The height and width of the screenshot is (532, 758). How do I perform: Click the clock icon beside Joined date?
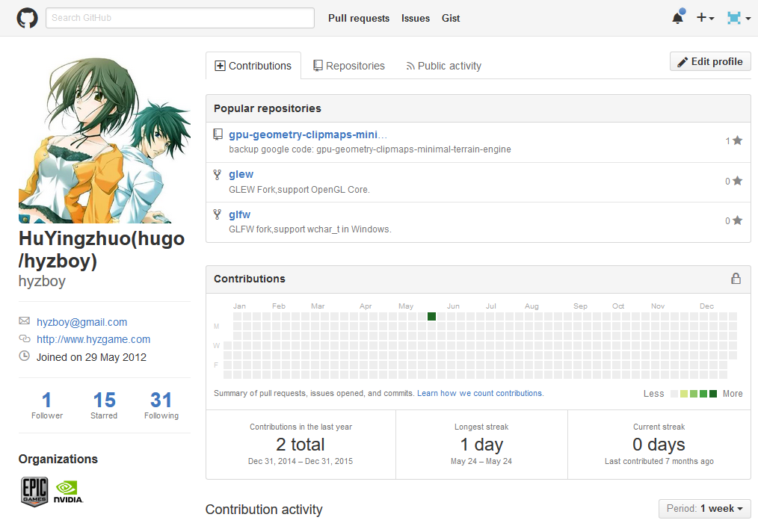tap(24, 356)
